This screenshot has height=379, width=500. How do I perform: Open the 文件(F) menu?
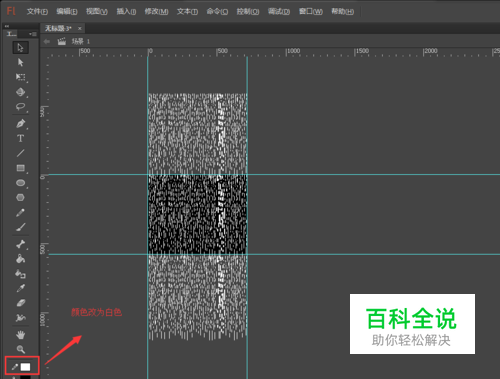[x=37, y=12]
